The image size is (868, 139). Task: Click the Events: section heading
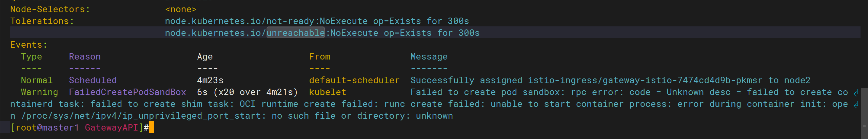(29, 45)
